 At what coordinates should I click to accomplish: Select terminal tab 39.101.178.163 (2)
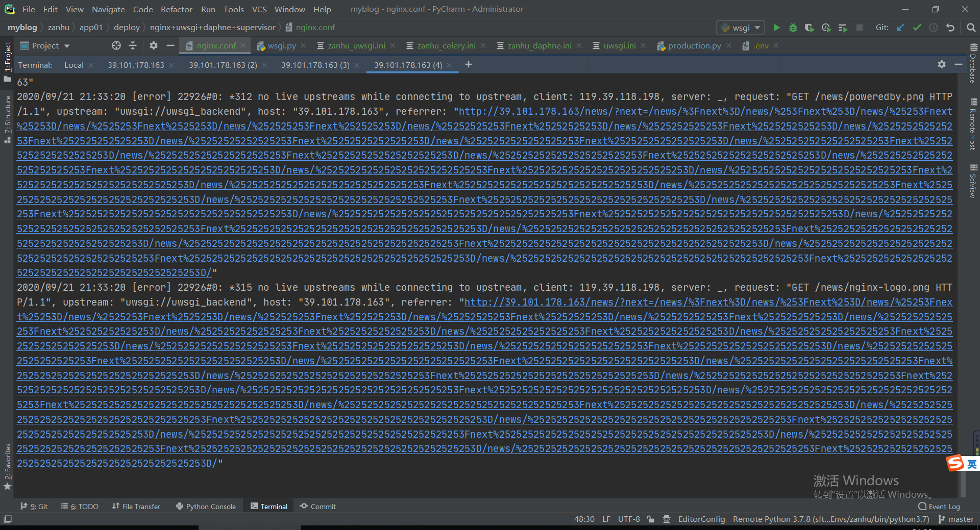tap(223, 65)
